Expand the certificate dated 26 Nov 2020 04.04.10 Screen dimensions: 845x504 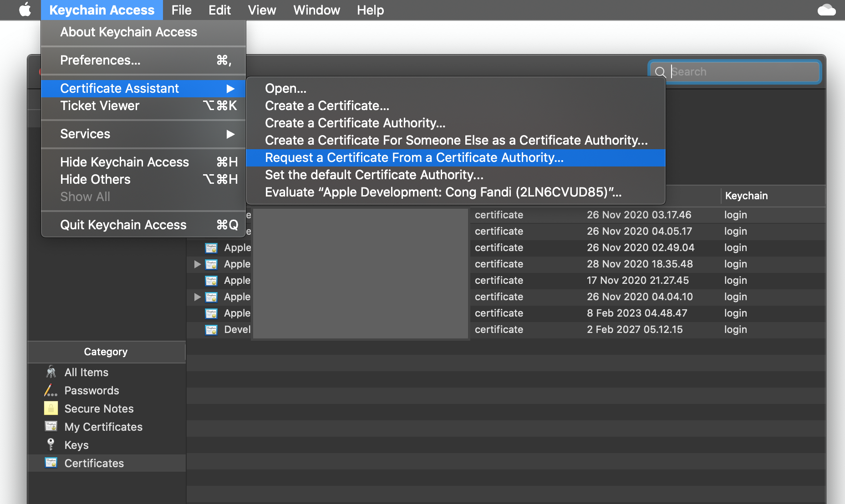tap(197, 297)
